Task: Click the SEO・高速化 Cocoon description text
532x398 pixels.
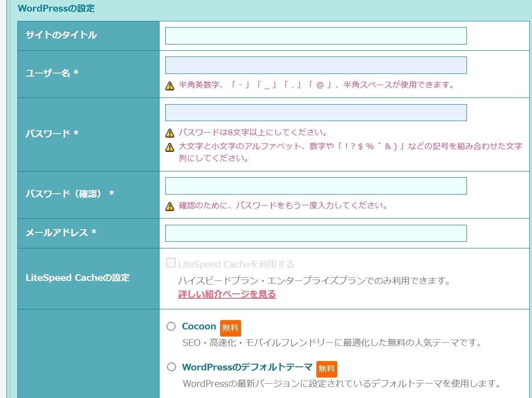Action: click(x=332, y=343)
